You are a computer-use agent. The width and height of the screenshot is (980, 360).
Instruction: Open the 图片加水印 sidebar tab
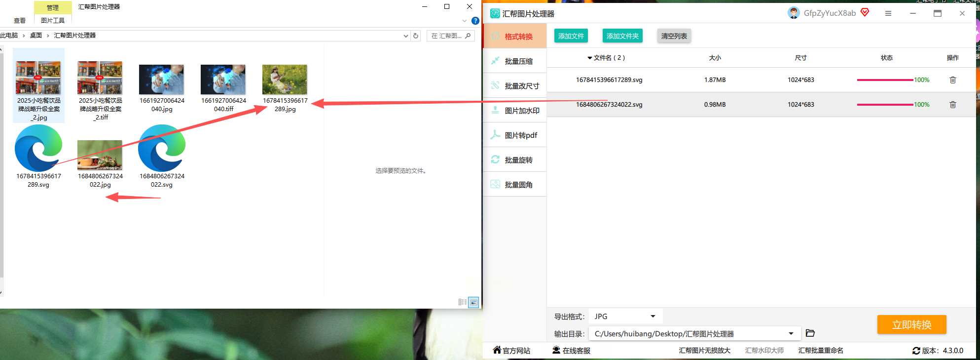pos(514,111)
